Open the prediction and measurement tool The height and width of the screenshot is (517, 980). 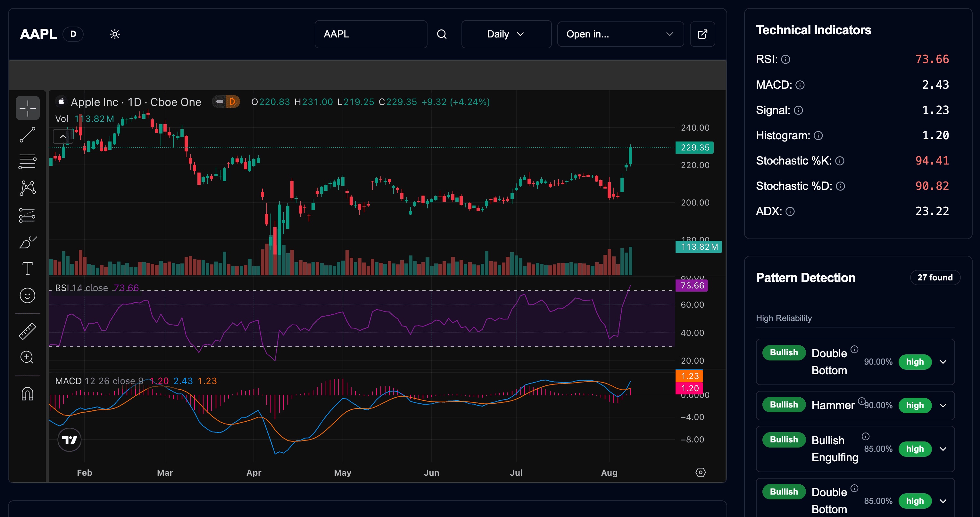click(x=27, y=215)
